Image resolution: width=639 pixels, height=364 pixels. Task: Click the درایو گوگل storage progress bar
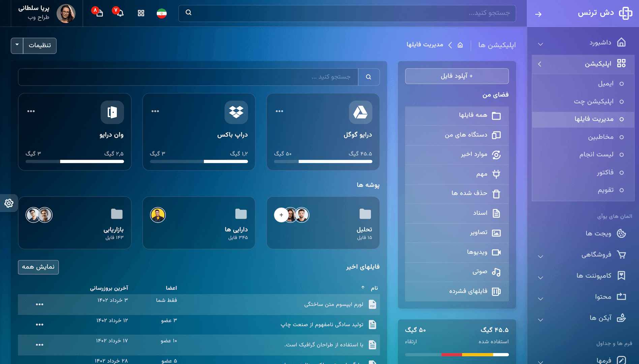pos(323,161)
